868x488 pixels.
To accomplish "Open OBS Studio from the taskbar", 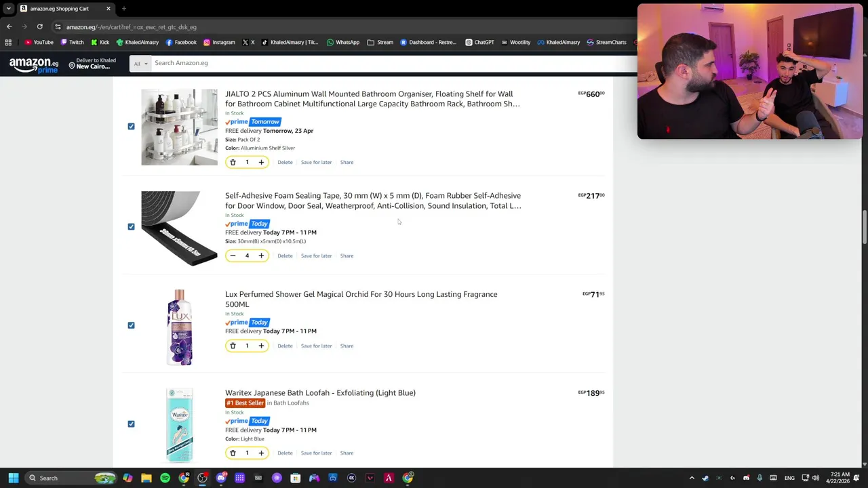I will pos(202,478).
